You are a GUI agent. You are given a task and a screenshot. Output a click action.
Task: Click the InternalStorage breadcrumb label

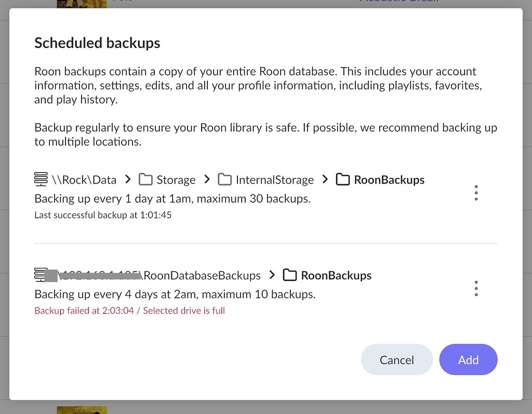click(x=275, y=179)
